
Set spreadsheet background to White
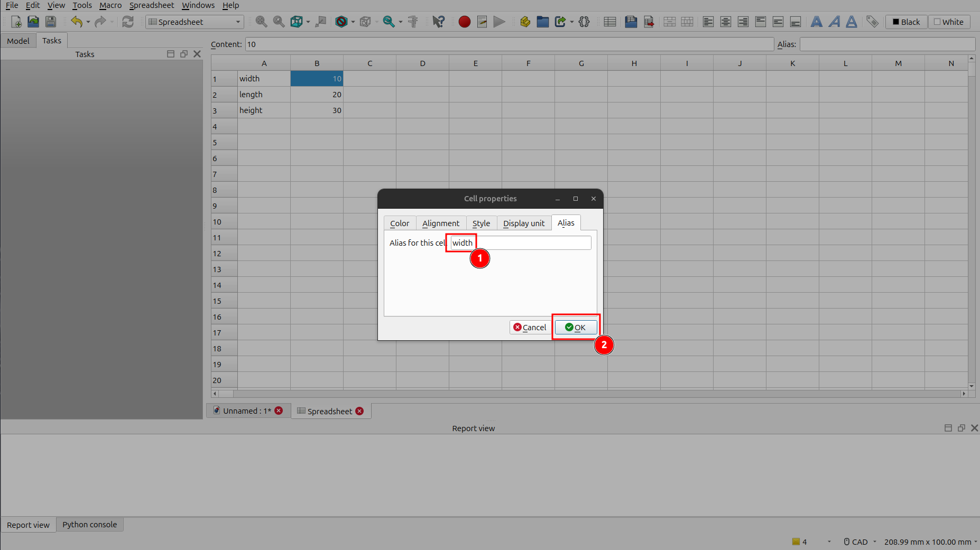(x=949, y=22)
